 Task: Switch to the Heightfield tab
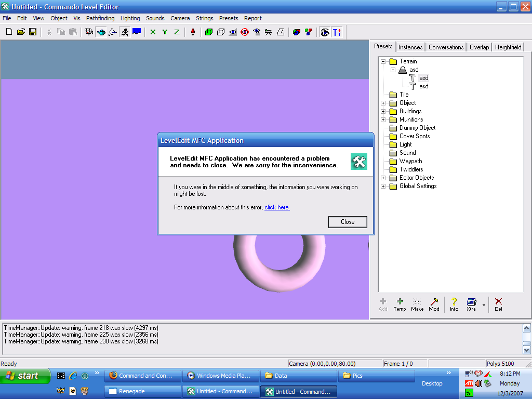tap(508, 47)
